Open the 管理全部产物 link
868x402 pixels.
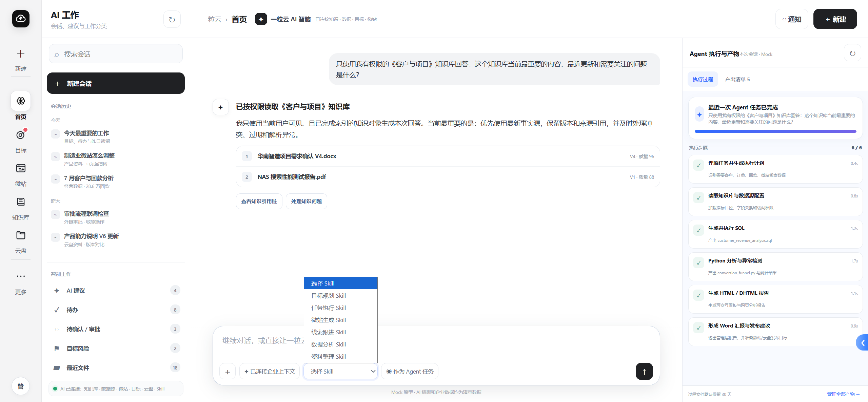(843, 394)
